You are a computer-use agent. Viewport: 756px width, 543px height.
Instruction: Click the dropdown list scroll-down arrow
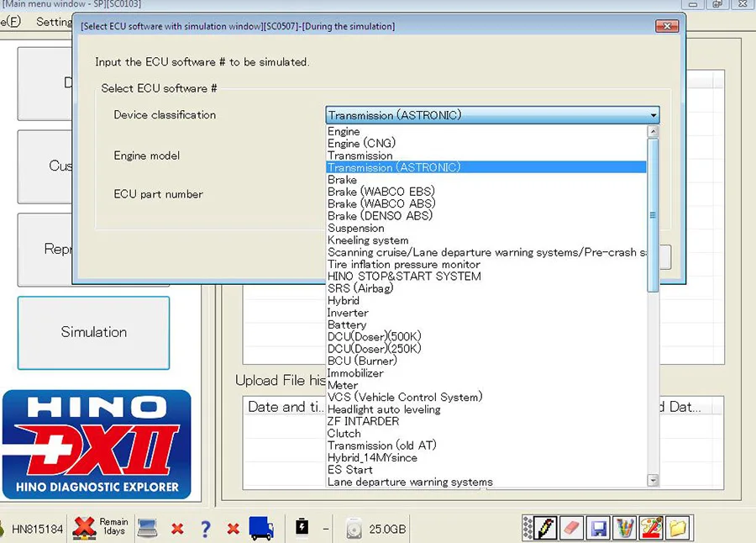click(653, 480)
